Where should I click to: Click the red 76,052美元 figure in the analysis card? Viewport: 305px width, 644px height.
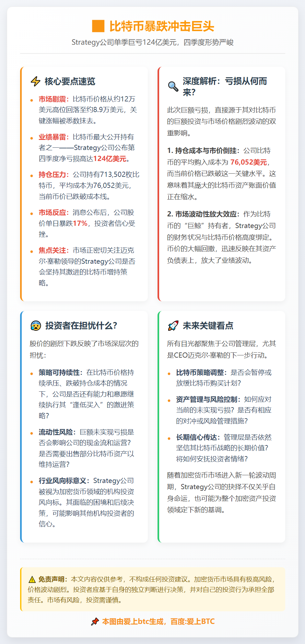click(x=249, y=162)
